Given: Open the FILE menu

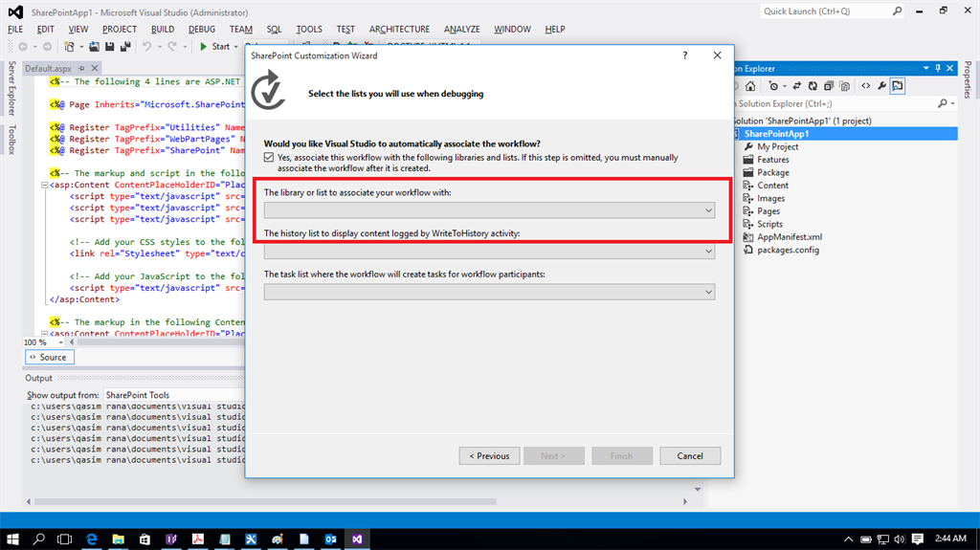Looking at the screenshot, I should pyautogui.click(x=15, y=30).
